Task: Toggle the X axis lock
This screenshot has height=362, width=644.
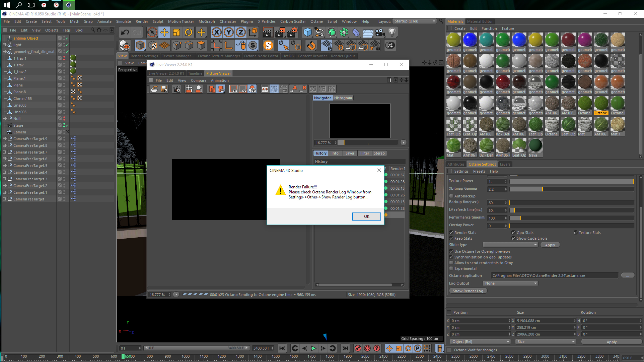Action: [x=217, y=32]
